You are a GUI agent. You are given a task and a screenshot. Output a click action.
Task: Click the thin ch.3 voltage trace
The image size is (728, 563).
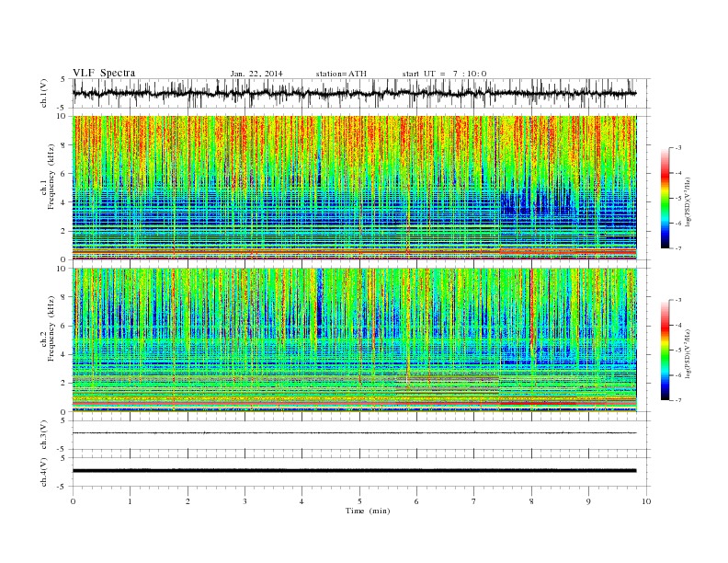pos(354,433)
